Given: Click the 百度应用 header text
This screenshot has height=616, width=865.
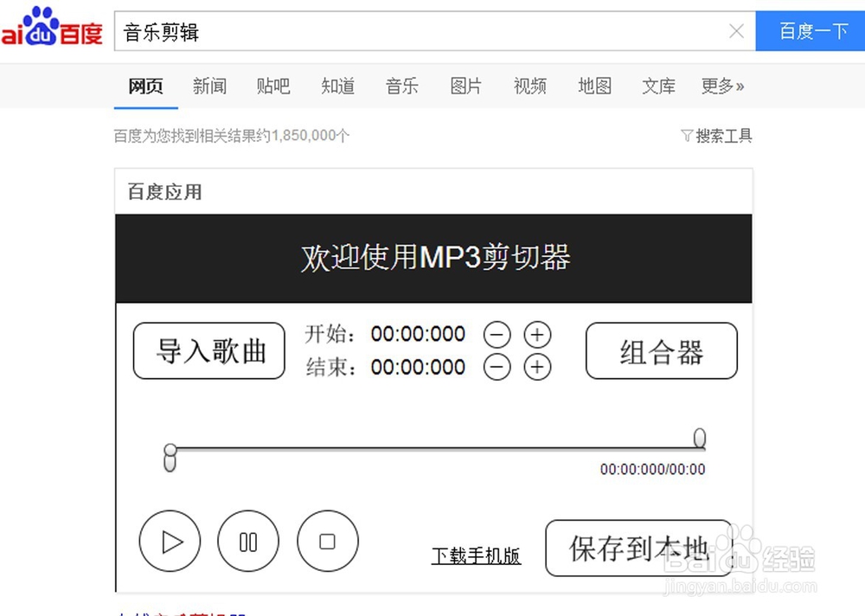Looking at the screenshot, I should point(164,192).
